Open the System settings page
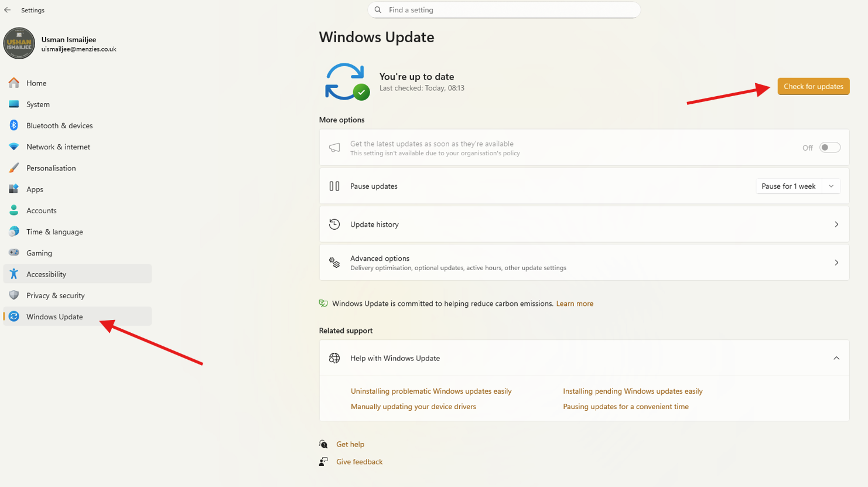Viewport: 868px width, 487px height. (x=38, y=104)
